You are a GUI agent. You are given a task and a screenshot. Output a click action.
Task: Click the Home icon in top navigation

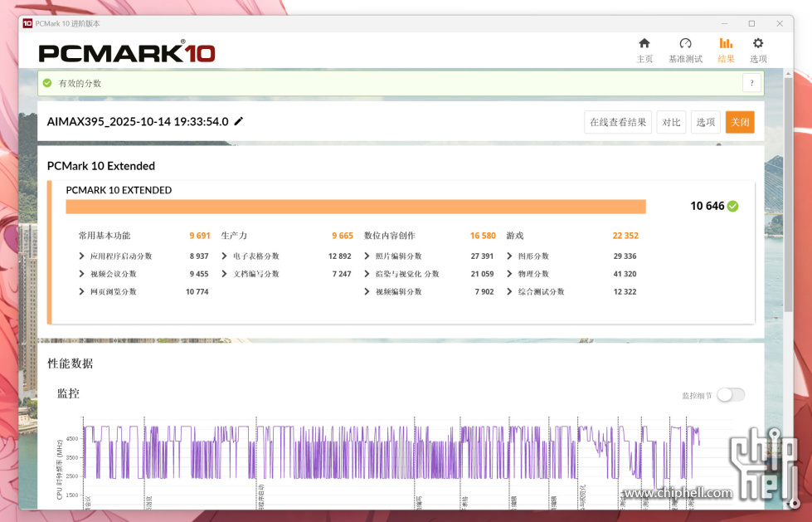tap(644, 44)
